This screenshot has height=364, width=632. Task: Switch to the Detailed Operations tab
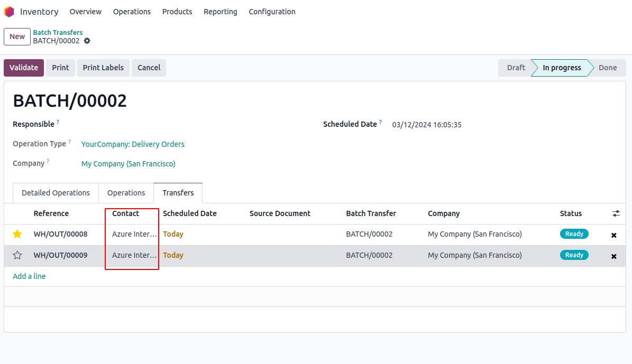[x=56, y=193]
